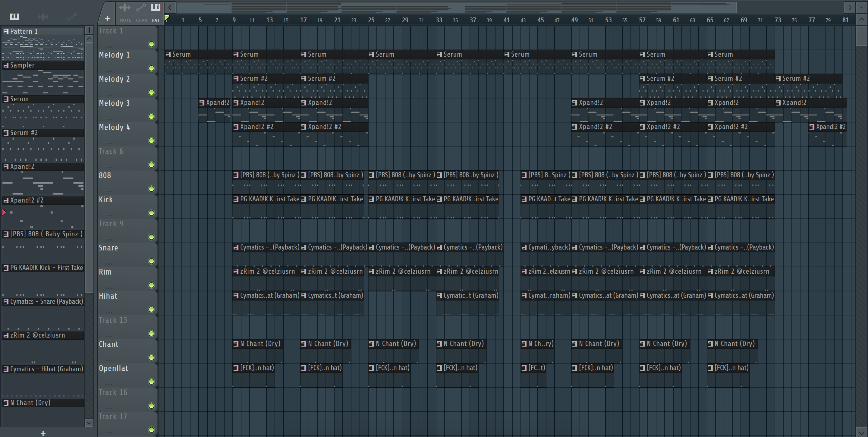Click bar 33 on the timeline ruler
The width and height of the screenshot is (868, 437).
[439, 20]
